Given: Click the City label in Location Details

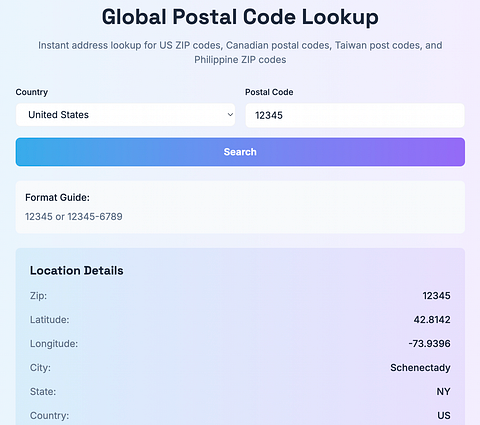Looking at the screenshot, I should [x=40, y=368].
